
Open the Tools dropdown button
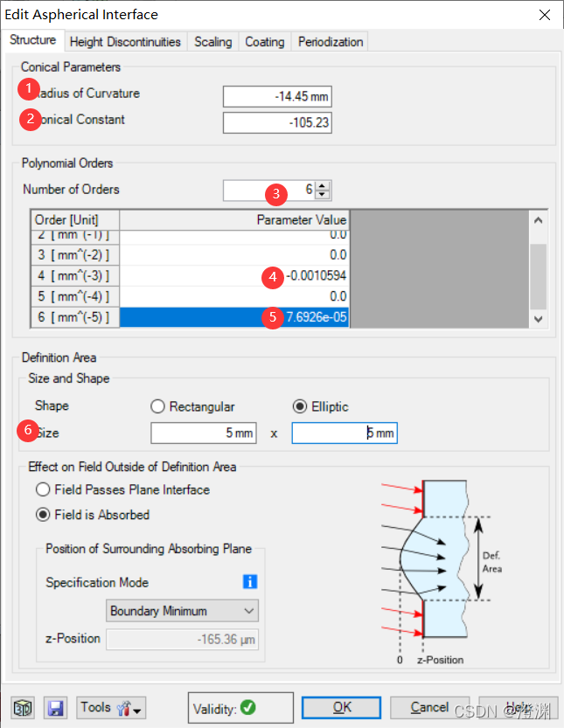coord(111,708)
